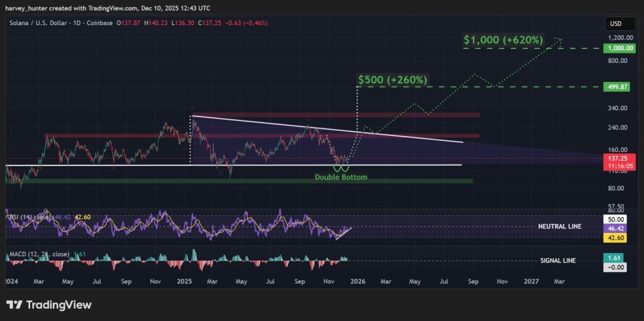Open the USD currency selector
Viewport: 644px width, 321px height.
(x=616, y=24)
